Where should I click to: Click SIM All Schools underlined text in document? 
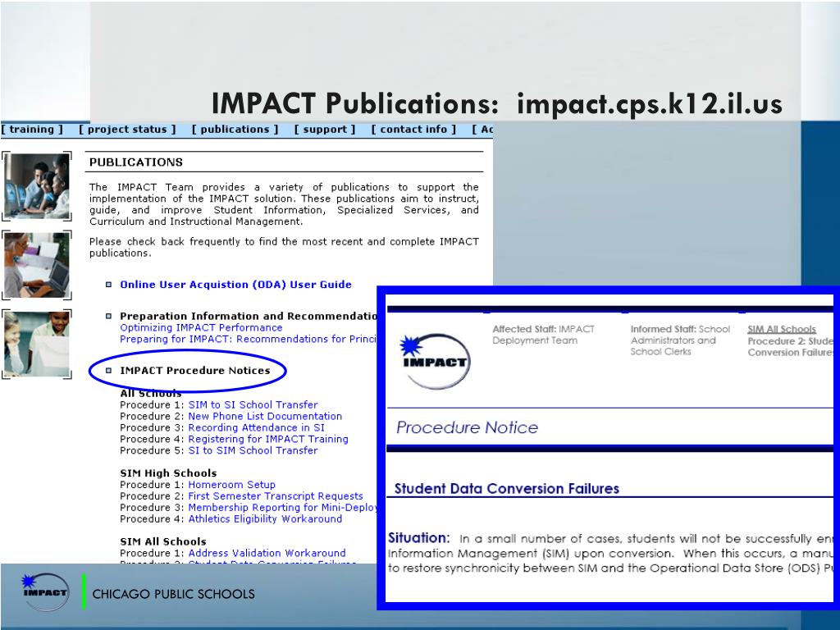782,329
